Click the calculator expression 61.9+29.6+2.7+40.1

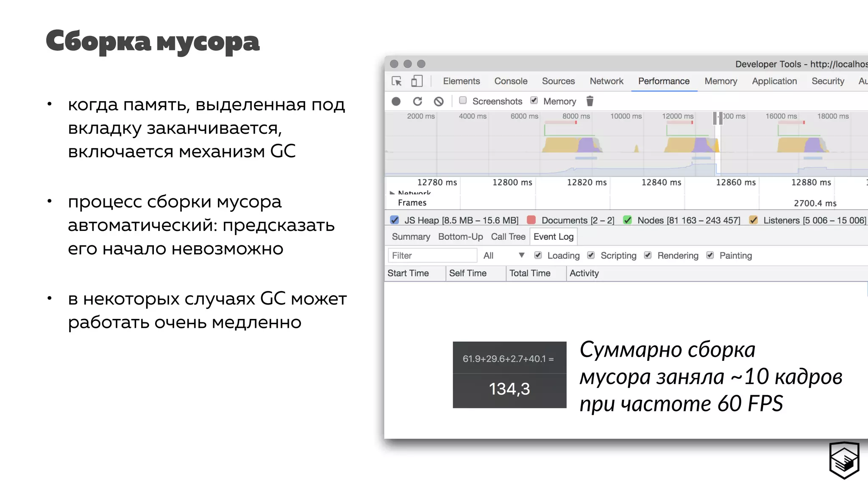(508, 359)
